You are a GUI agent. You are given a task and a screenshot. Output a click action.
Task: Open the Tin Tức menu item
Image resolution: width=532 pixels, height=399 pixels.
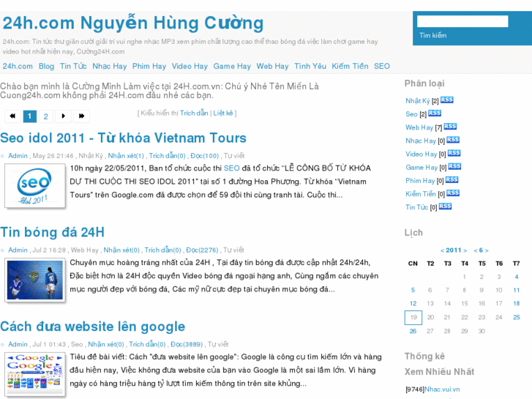coord(73,66)
